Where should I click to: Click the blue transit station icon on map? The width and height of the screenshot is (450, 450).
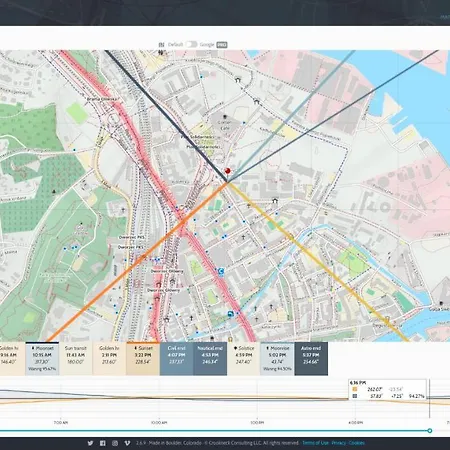tap(221, 271)
